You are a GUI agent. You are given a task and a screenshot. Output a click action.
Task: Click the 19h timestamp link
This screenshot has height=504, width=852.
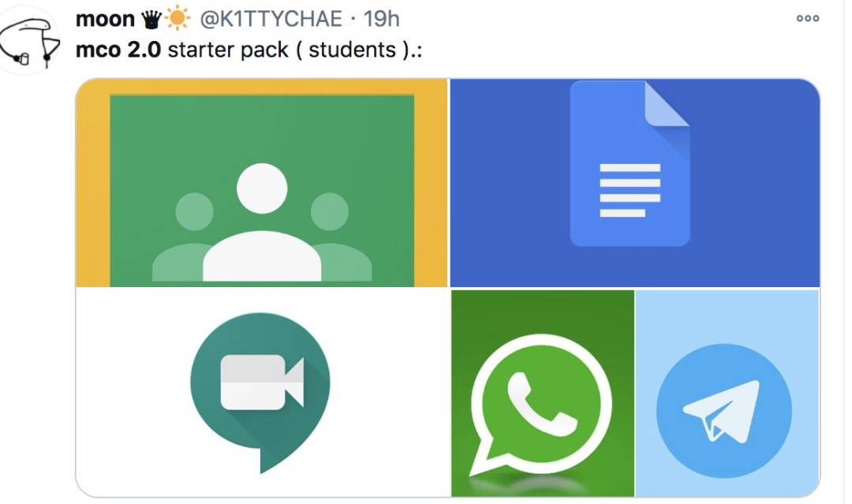tap(382, 19)
